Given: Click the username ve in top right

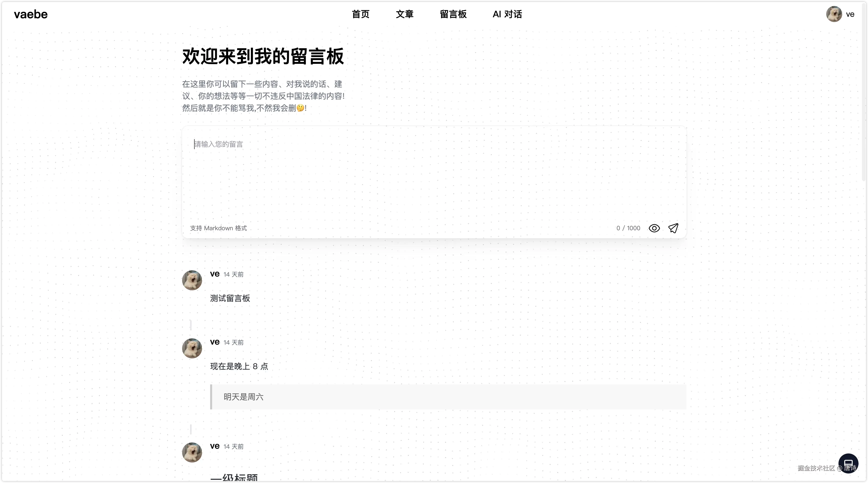Looking at the screenshot, I should point(850,14).
